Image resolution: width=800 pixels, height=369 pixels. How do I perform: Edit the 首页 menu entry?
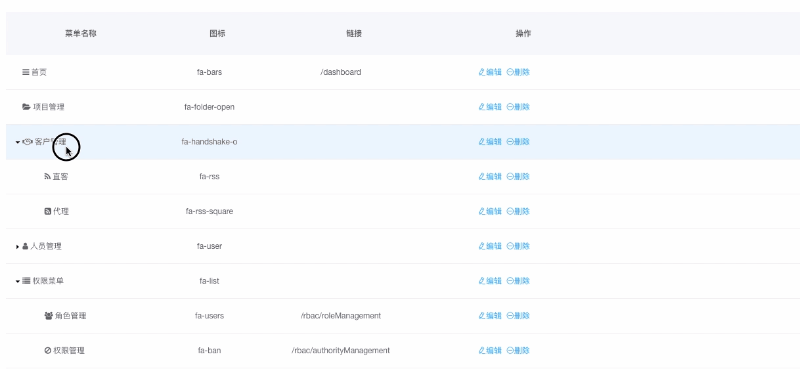pyautogui.click(x=490, y=72)
